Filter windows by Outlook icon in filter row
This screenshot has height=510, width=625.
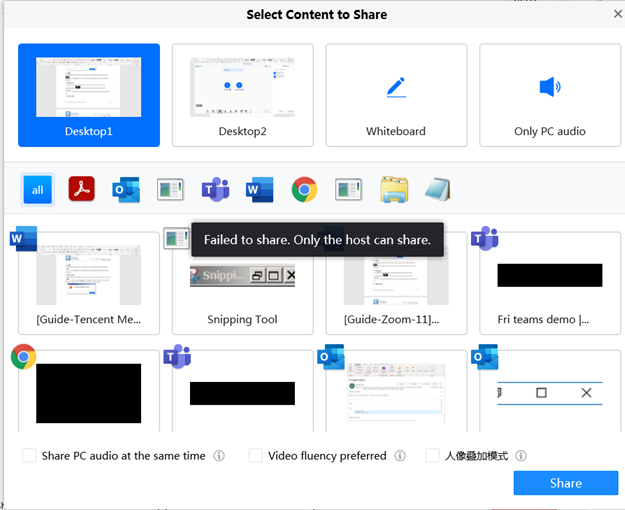tap(126, 189)
